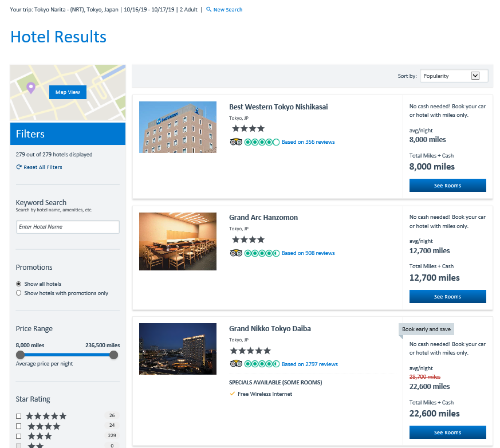
Task: Click green rating bubbles for Best Western
Action: [x=262, y=142]
